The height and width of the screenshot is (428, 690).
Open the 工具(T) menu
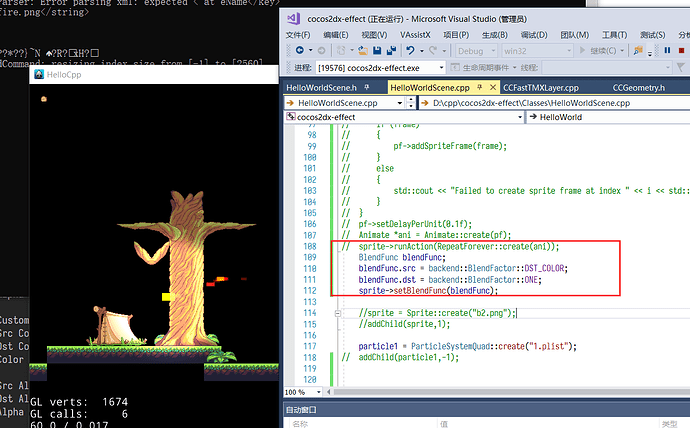(x=614, y=35)
